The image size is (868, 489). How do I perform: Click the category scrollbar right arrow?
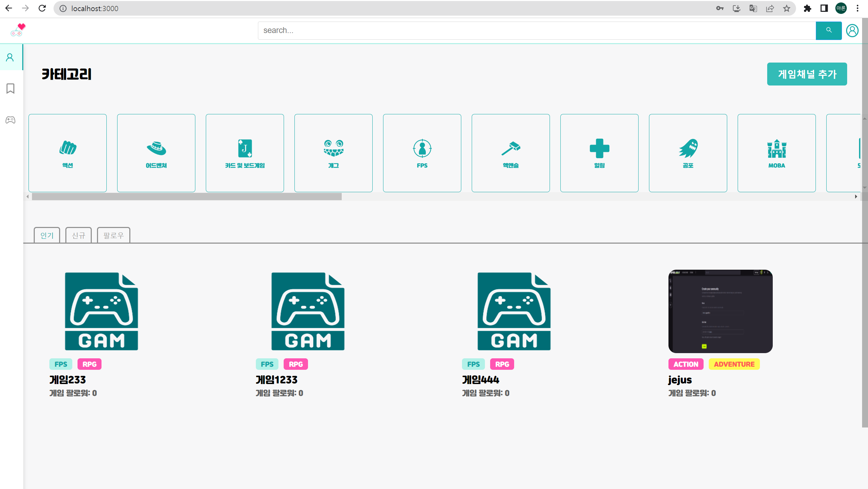(x=856, y=197)
